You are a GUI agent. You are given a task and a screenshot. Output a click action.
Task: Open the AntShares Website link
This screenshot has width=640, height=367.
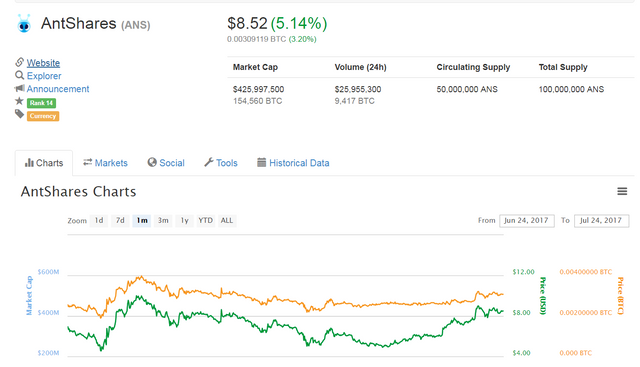pyautogui.click(x=43, y=63)
